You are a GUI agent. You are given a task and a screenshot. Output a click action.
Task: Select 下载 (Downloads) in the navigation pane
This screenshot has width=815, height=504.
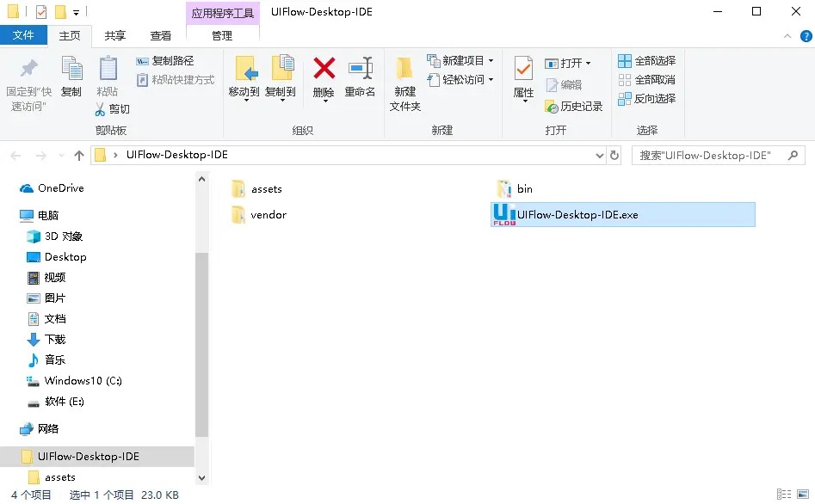tap(46, 339)
